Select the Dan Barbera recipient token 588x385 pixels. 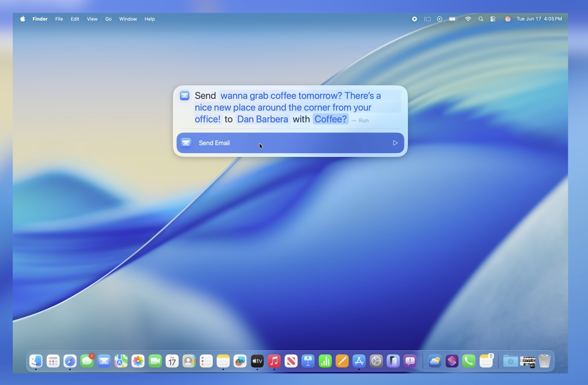(x=262, y=119)
